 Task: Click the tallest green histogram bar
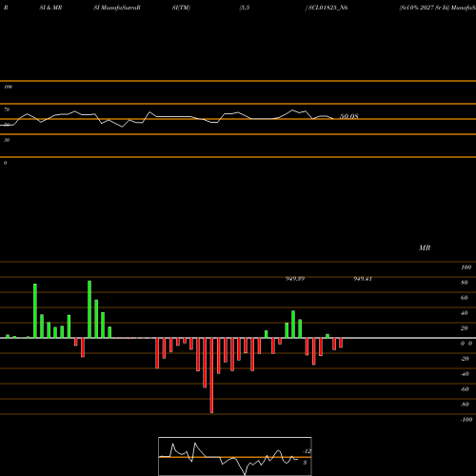point(89,309)
